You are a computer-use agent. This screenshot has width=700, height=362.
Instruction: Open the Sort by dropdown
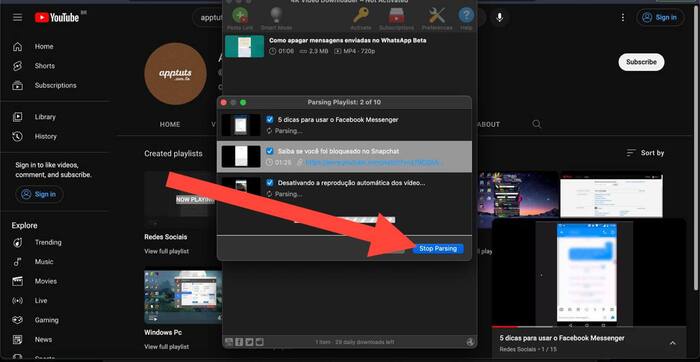click(x=646, y=153)
